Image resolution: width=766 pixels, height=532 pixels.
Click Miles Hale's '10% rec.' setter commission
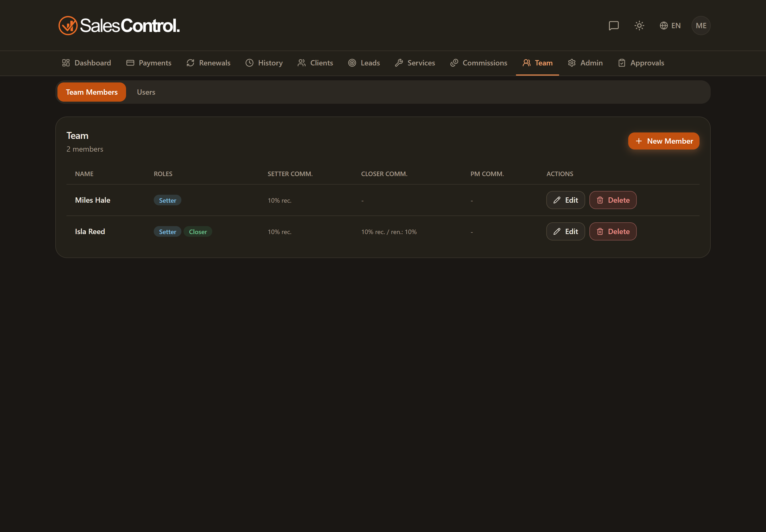tap(280, 200)
